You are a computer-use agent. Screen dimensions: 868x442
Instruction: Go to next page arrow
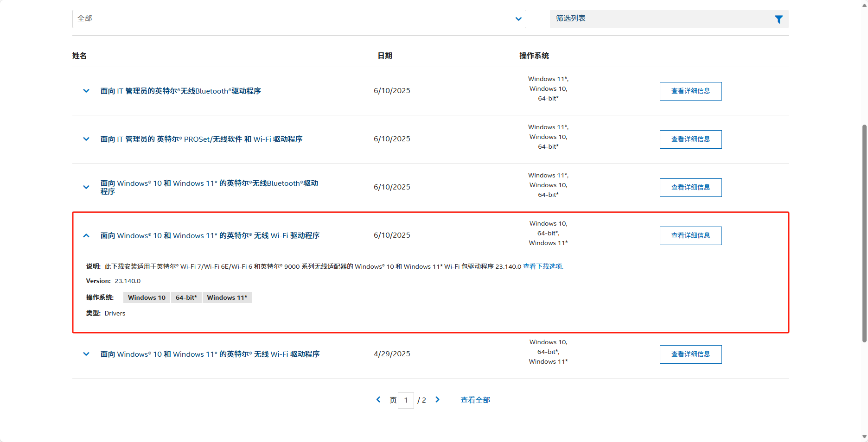[x=437, y=399]
